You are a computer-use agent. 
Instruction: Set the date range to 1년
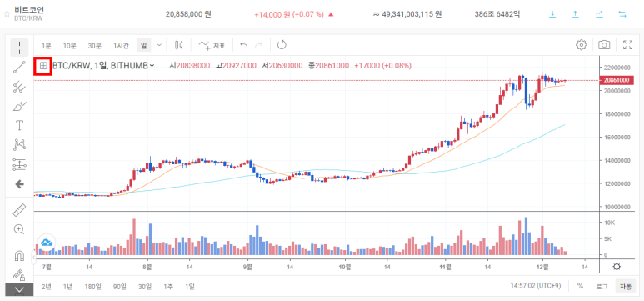[x=68, y=287]
